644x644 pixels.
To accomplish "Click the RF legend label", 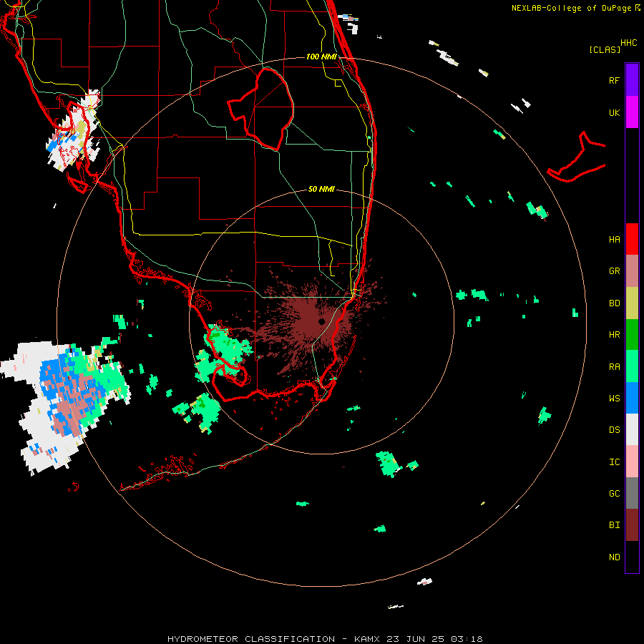I will (x=614, y=80).
